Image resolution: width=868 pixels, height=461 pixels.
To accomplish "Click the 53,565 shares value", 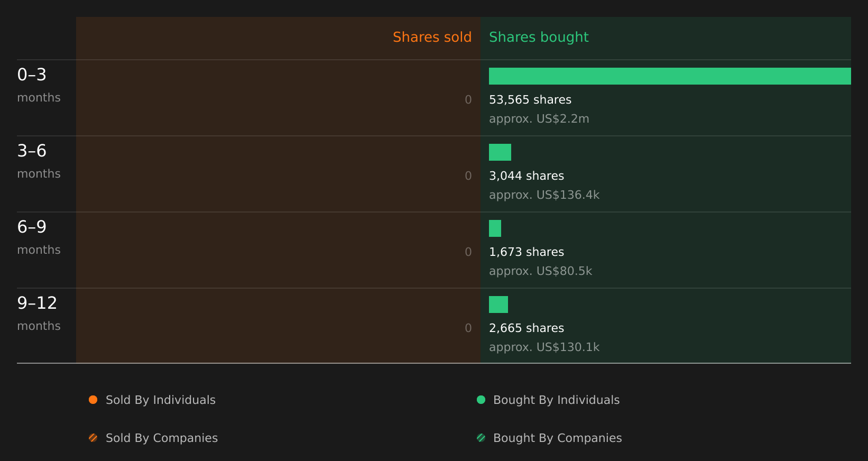I will (530, 100).
